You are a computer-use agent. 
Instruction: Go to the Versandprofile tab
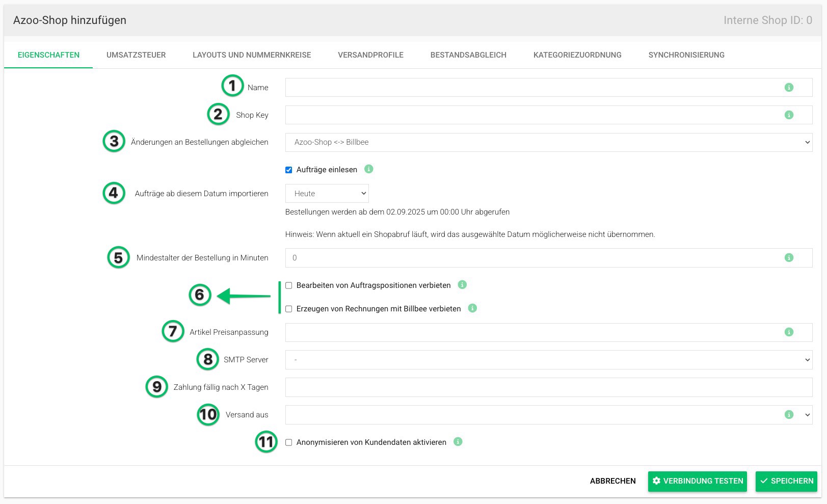coord(370,55)
